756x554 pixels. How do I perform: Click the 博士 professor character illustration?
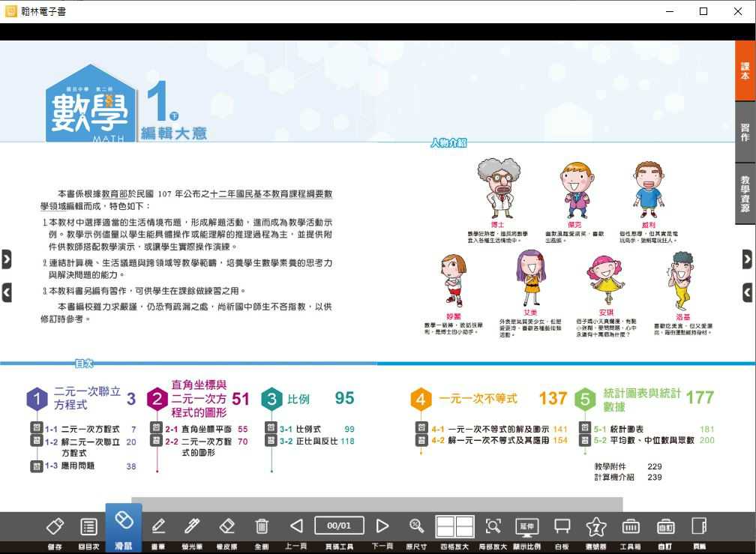point(499,189)
